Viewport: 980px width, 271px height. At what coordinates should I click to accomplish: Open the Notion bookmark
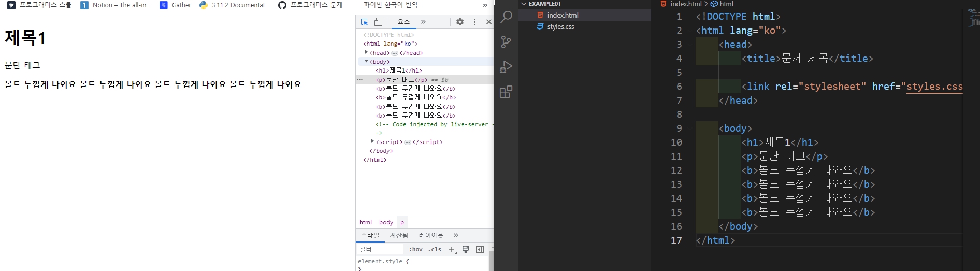point(116,5)
